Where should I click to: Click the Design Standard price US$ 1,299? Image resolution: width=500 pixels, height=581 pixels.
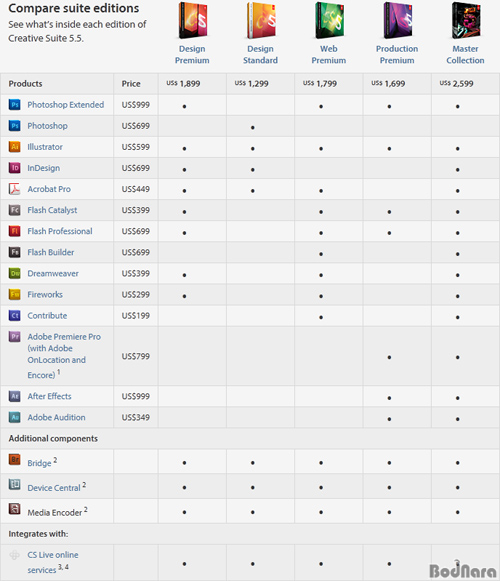251,84
